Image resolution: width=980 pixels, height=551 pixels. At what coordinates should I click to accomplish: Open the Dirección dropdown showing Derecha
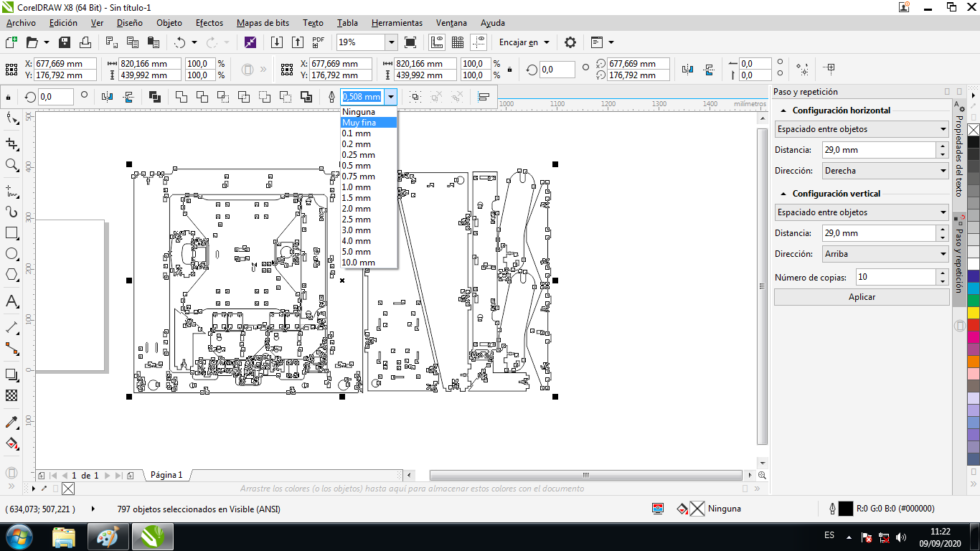885,171
